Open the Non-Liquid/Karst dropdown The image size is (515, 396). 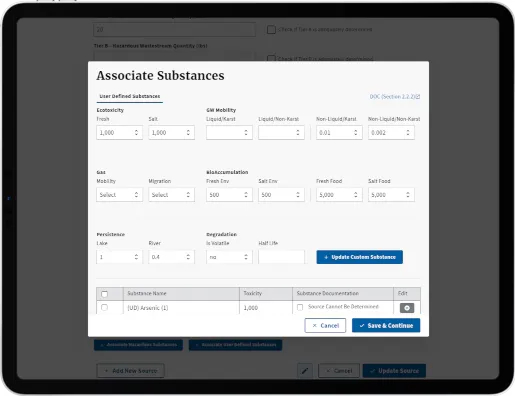pos(339,132)
